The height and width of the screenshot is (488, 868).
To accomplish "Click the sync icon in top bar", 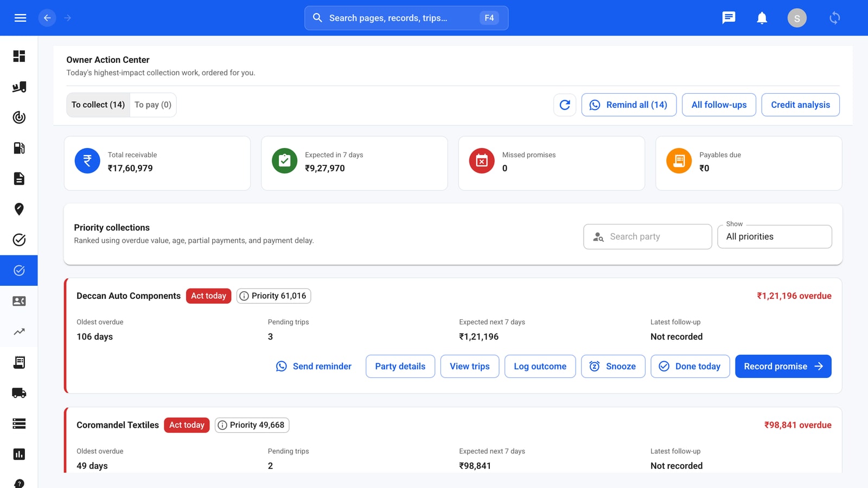I will point(834,18).
